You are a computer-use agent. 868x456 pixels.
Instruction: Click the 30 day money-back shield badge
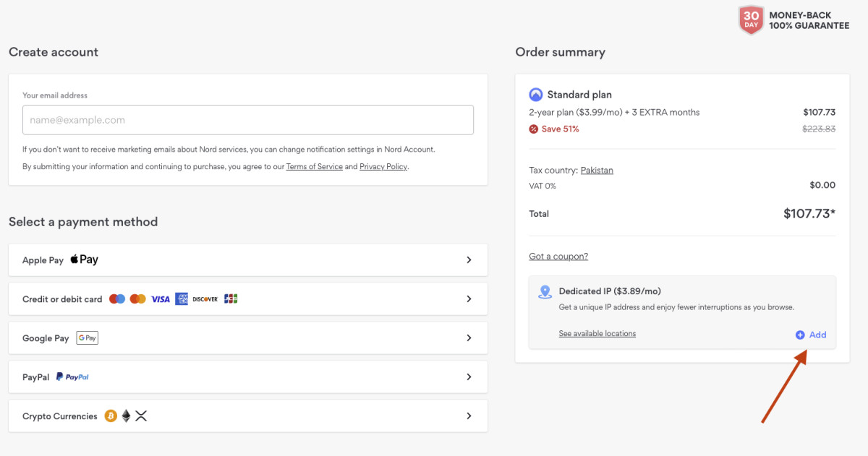coord(751,20)
